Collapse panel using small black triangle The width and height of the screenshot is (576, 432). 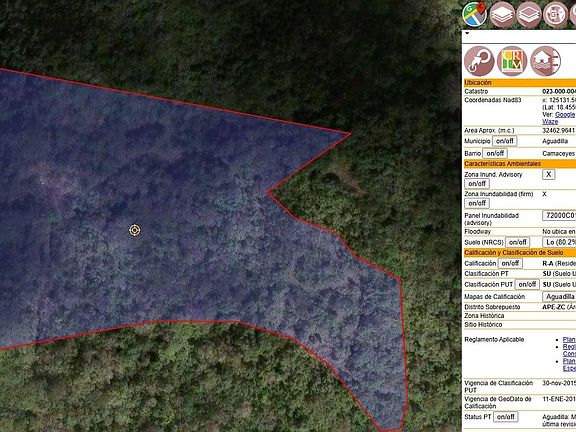click(x=467, y=33)
